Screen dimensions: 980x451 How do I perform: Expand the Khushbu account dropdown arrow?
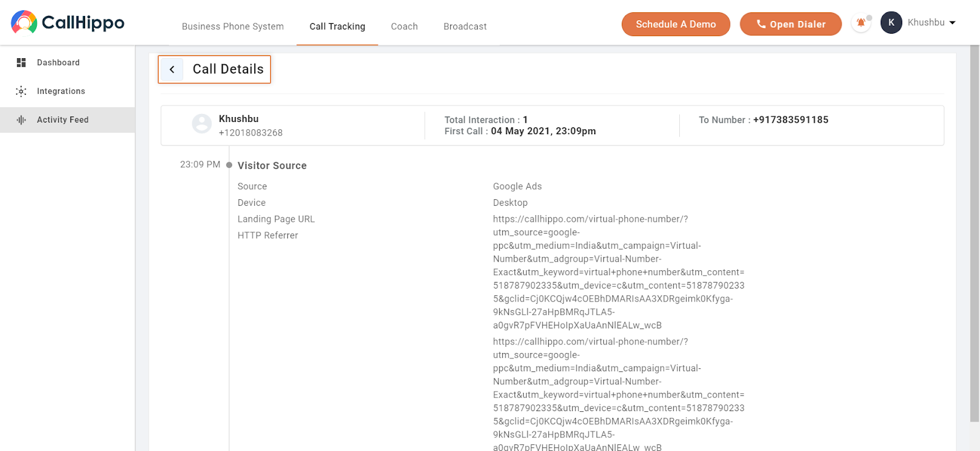pos(952,23)
